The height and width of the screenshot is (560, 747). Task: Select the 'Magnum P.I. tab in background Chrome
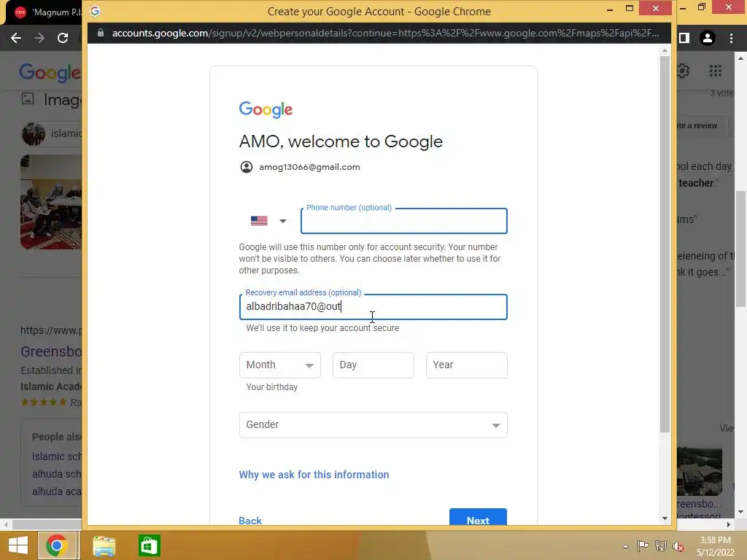47,12
